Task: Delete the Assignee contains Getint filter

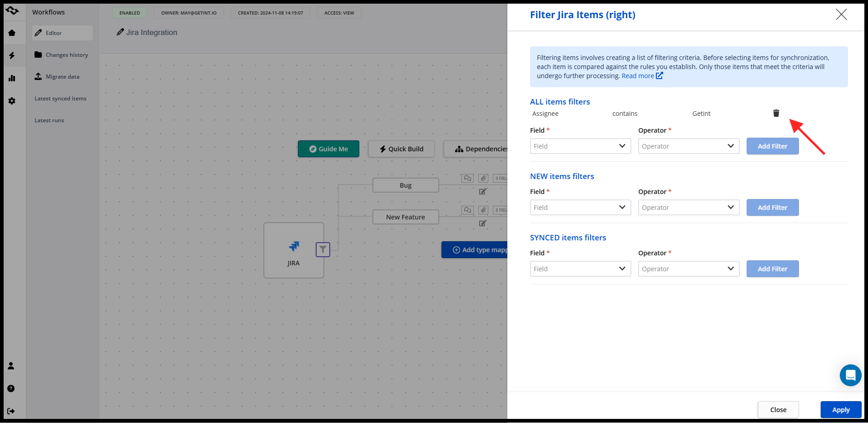Action: pos(776,113)
